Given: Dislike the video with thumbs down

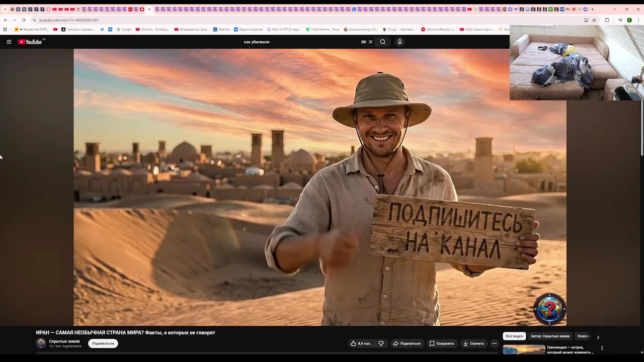Looking at the screenshot, I should 381,343.
